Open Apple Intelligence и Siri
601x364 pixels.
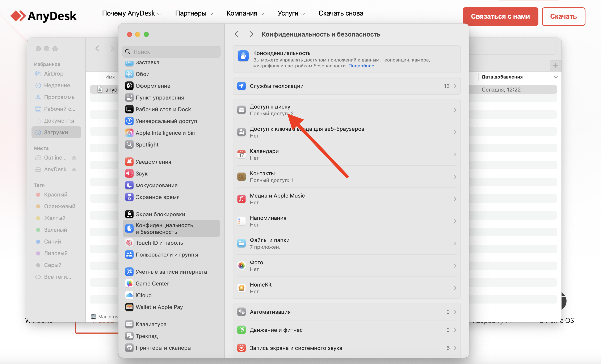pos(172,133)
